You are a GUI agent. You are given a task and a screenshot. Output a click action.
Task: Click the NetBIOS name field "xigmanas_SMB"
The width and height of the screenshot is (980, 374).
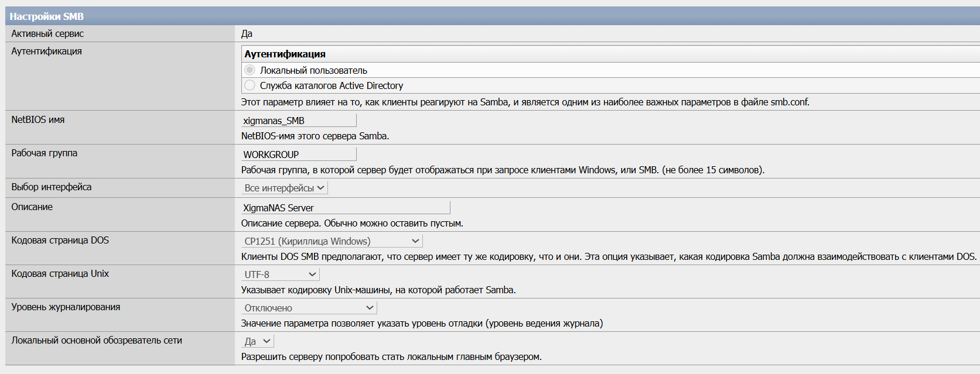tap(298, 121)
